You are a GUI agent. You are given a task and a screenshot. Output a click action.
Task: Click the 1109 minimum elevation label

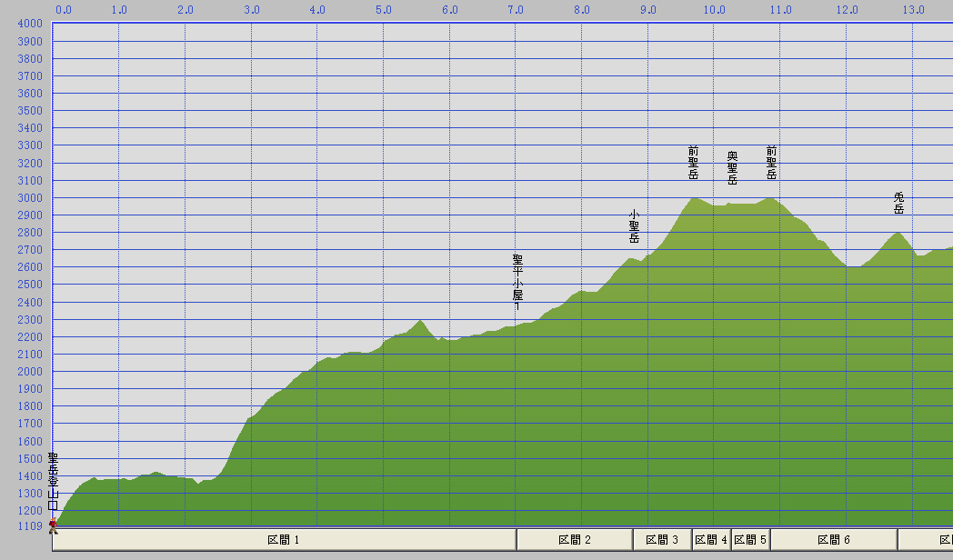click(x=29, y=526)
